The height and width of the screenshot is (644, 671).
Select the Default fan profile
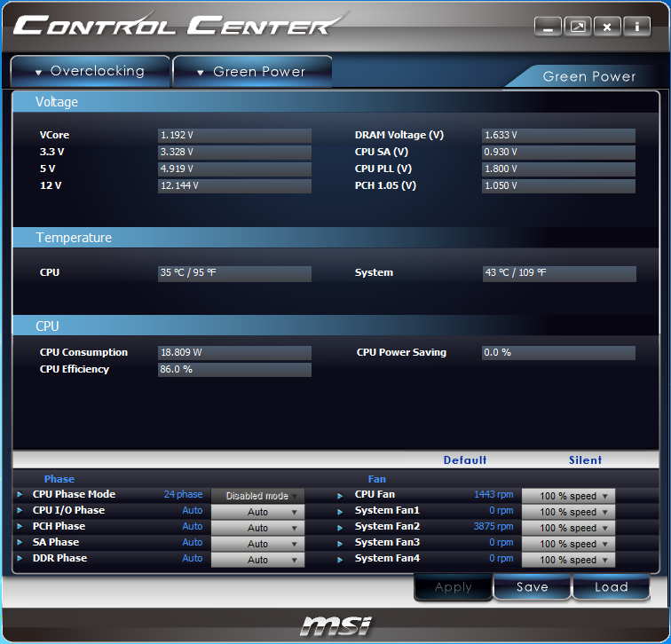pos(465,460)
